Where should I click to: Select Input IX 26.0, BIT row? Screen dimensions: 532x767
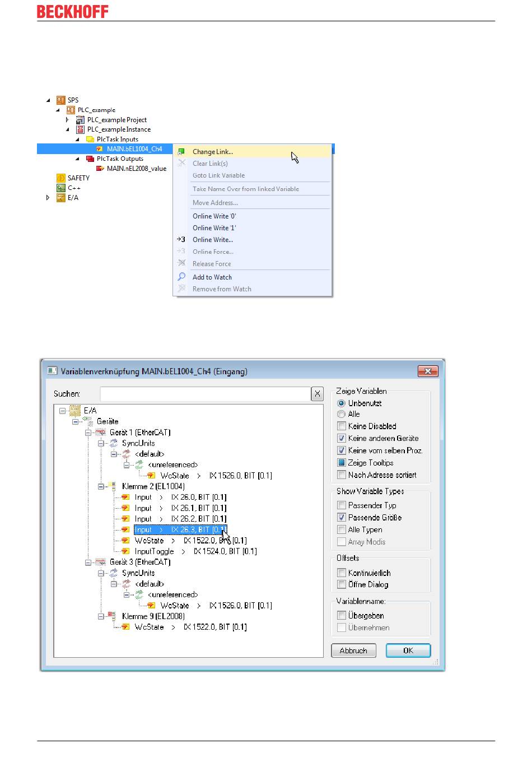pos(180,498)
